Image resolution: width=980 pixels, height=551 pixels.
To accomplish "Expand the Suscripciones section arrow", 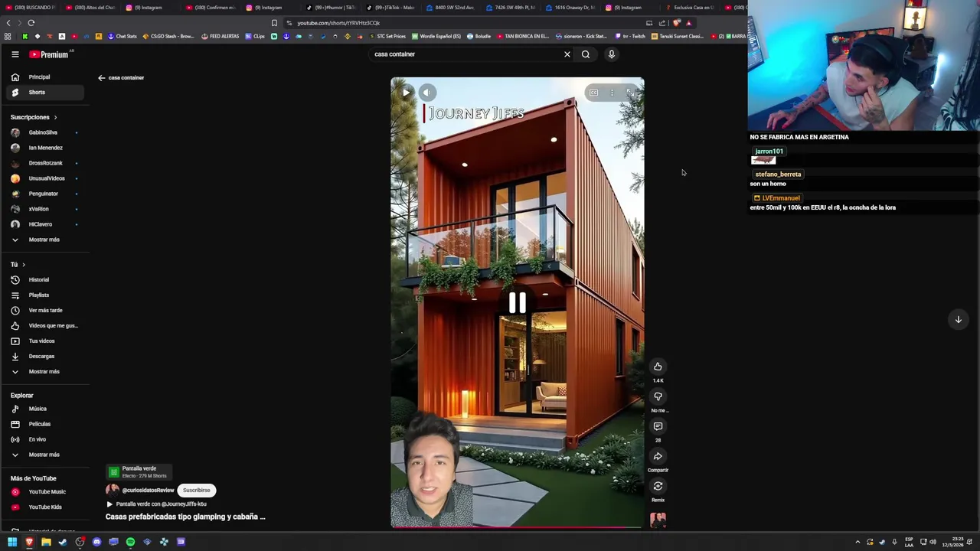I will [55, 117].
